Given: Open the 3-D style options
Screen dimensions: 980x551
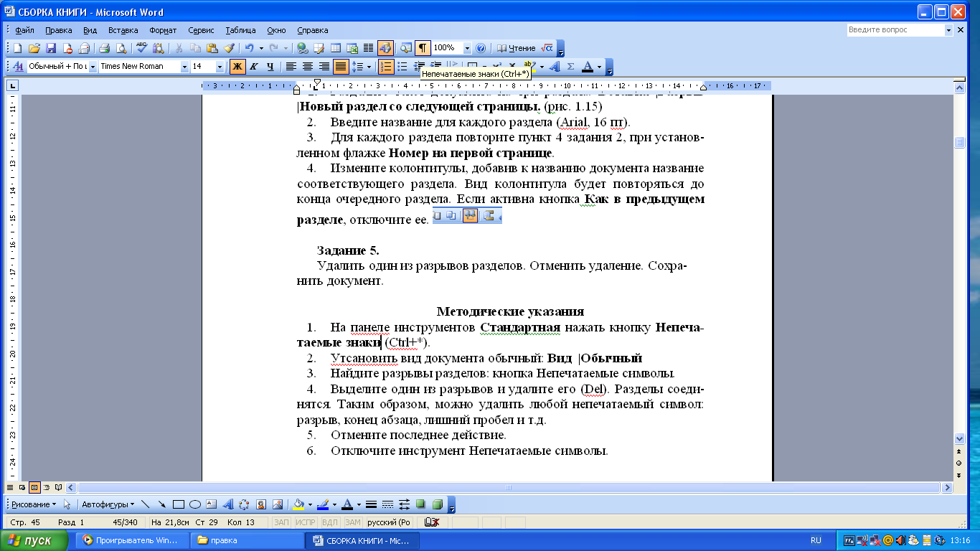Looking at the screenshot, I should click(x=438, y=504).
